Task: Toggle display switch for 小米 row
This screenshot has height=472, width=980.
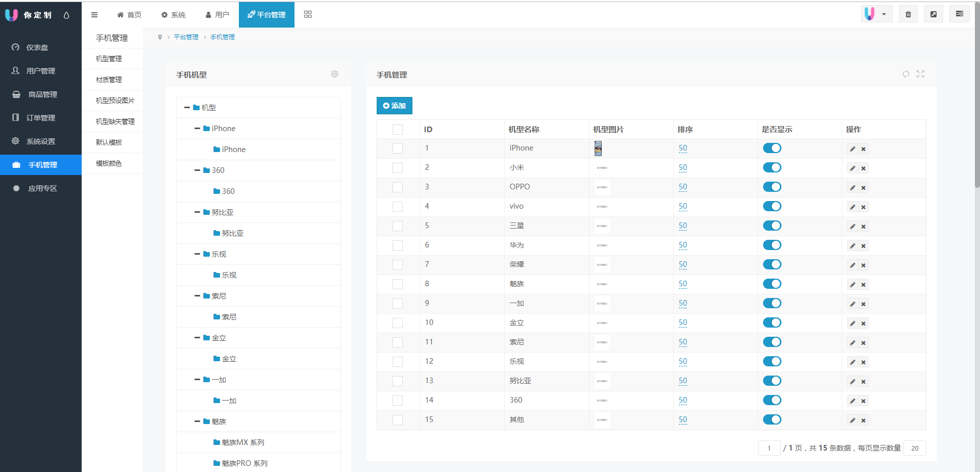Action: point(772,167)
